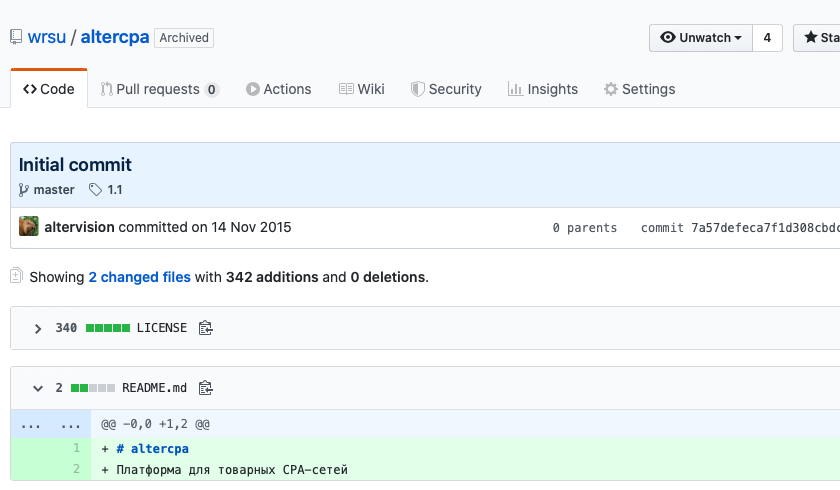Open the LICENSE file name link
This screenshot has width=840, height=490.
162,328
